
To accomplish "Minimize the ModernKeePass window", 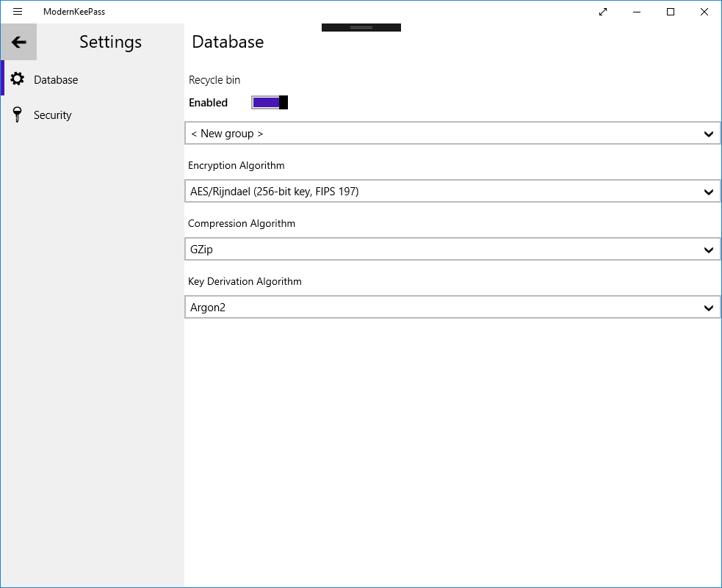I will [x=637, y=12].
